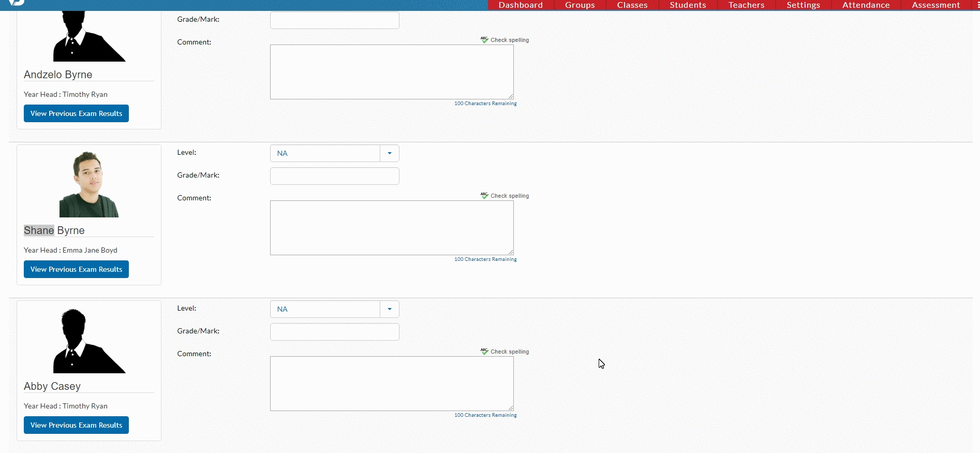Click resize grip of Shane Byrne's comment box

510,252
